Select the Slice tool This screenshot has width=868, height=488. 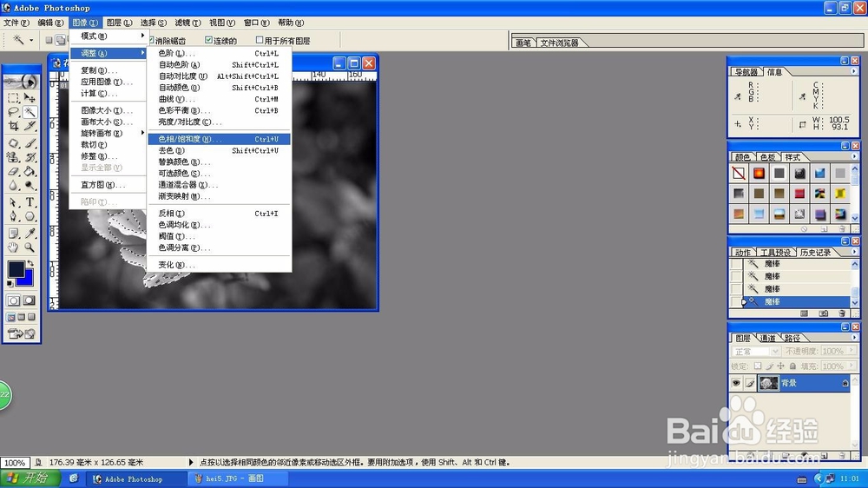(x=30, y=126)
